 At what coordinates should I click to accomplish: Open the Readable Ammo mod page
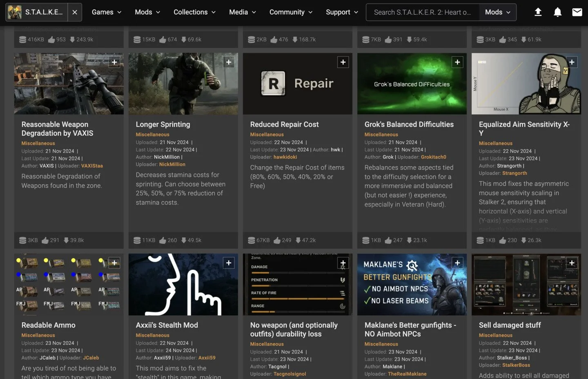coord(48,325)
